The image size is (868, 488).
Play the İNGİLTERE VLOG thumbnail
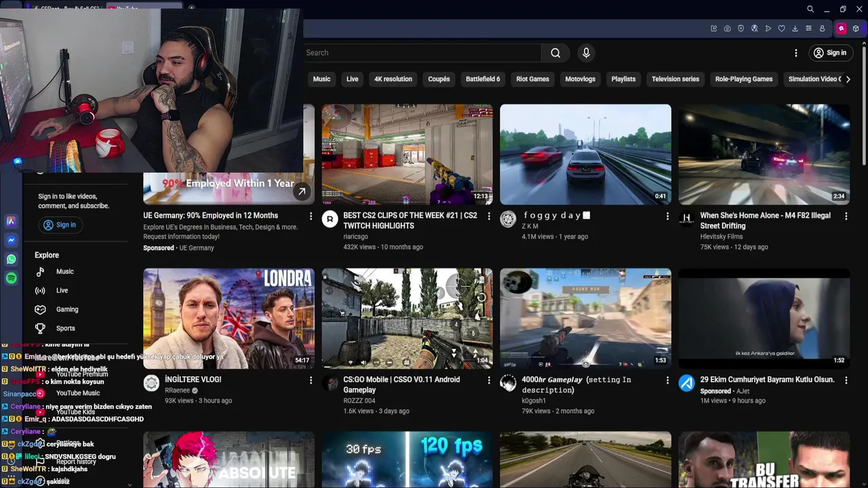pos(229,319)
